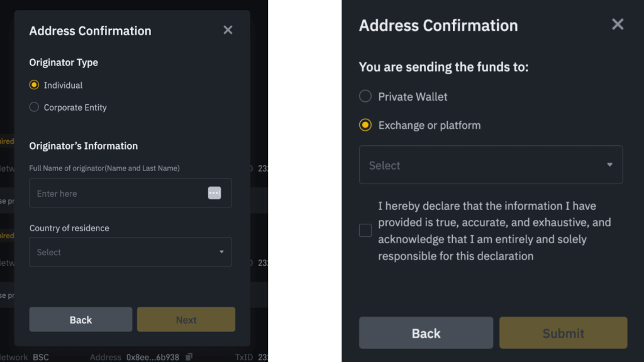Close the right Address Confirmation dialog
The height and width of the screenshot is (362, 644).
(x=617, y=25)
